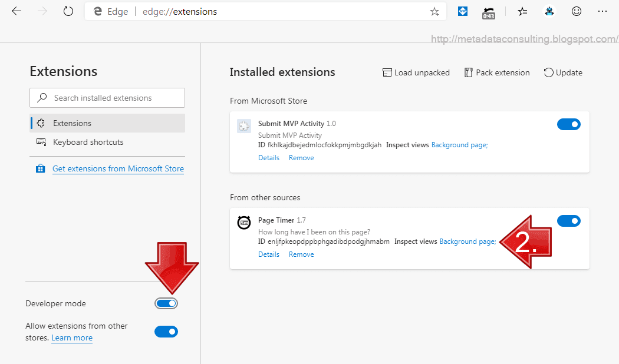Click Load unpacked
This screenshot has width=619, height=364.
coord(416,72)
